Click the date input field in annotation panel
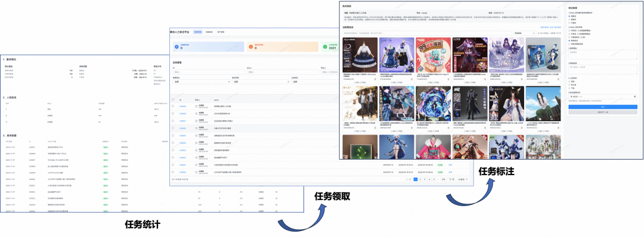The image size is (644, 237). (x=602, y=97)
